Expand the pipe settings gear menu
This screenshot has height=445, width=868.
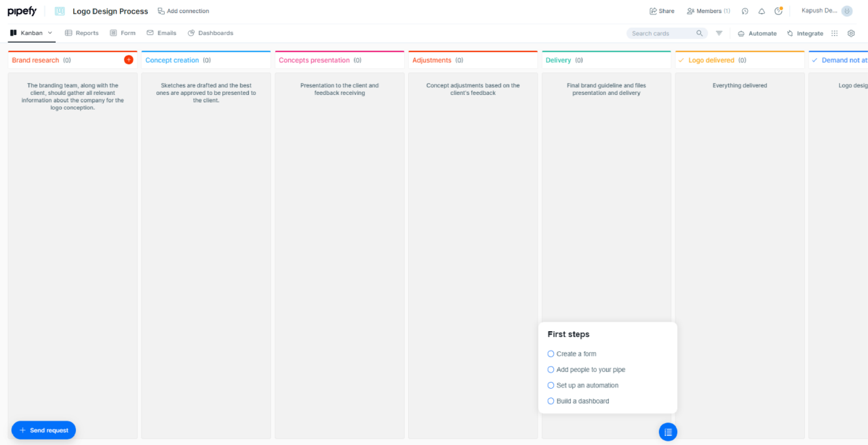tap(851, 33)
